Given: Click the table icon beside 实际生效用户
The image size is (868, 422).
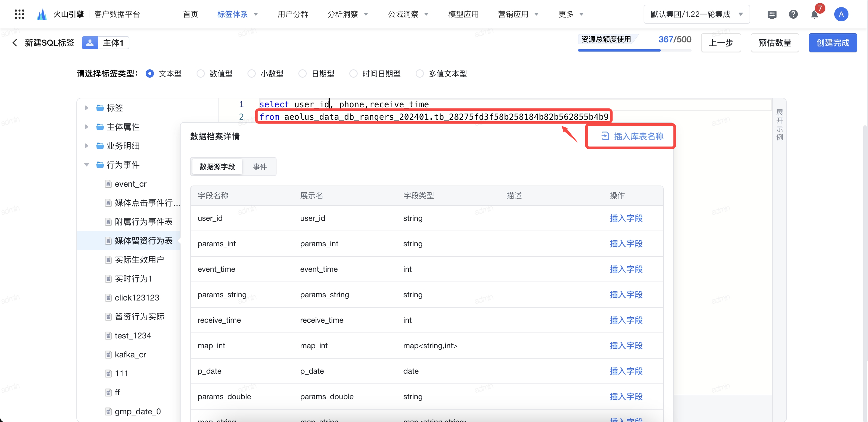Looking at the screenshot, I should (108, 260).
